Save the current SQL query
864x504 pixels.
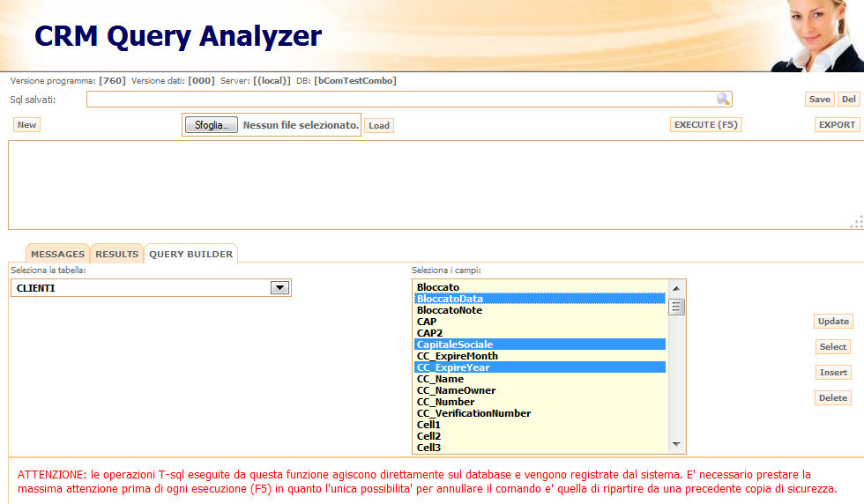click(x=820, y=100)
